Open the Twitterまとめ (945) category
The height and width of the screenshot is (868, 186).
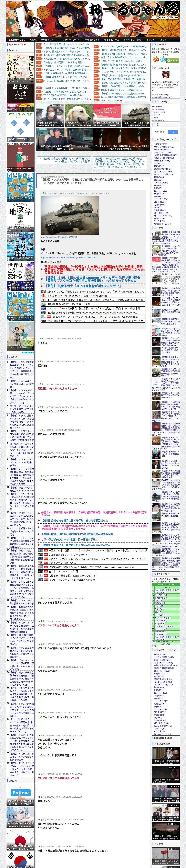coord(162,150)
